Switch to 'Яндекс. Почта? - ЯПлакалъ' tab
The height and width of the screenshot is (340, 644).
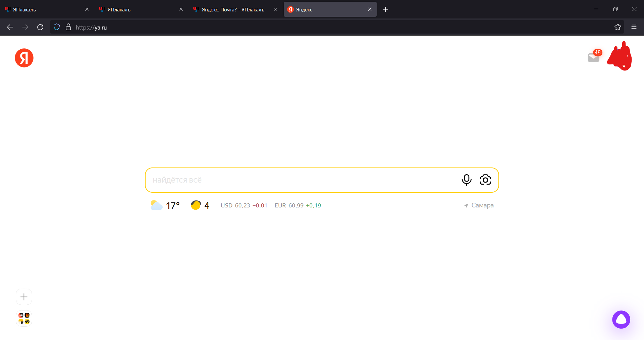(235, 9)
